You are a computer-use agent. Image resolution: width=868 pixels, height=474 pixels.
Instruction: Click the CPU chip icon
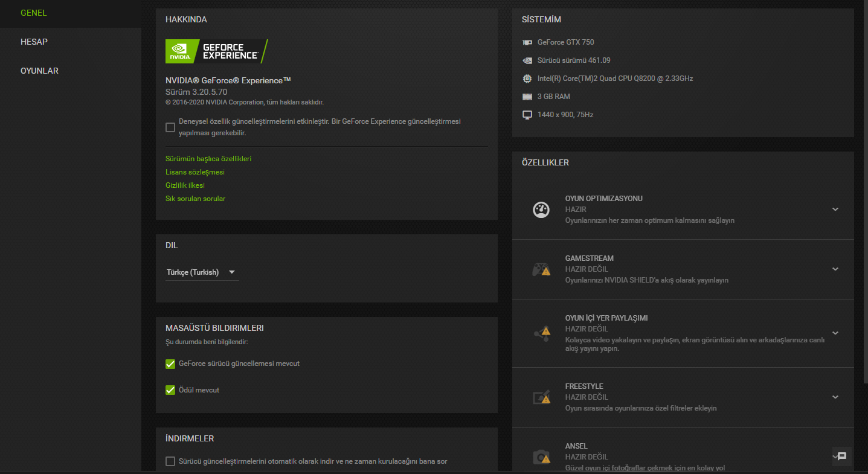527,78
